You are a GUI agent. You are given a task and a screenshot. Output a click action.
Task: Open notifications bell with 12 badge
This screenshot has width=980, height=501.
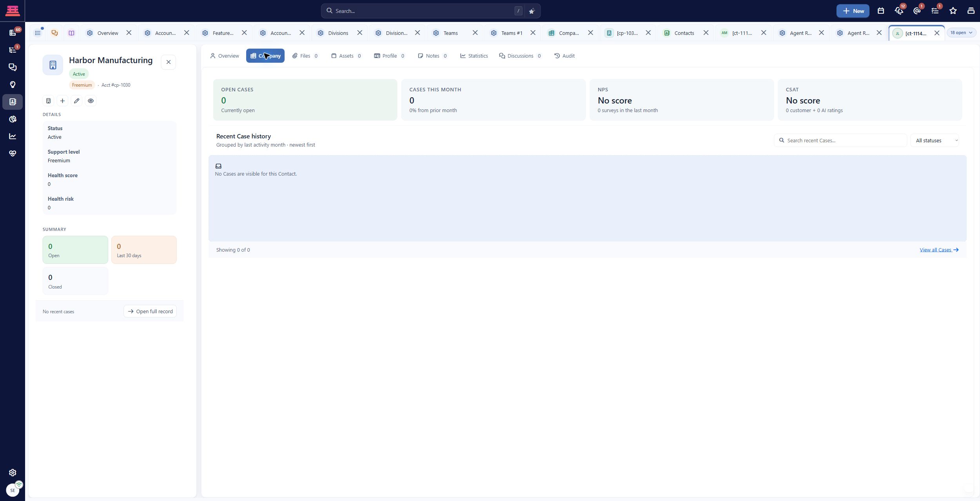899,11
